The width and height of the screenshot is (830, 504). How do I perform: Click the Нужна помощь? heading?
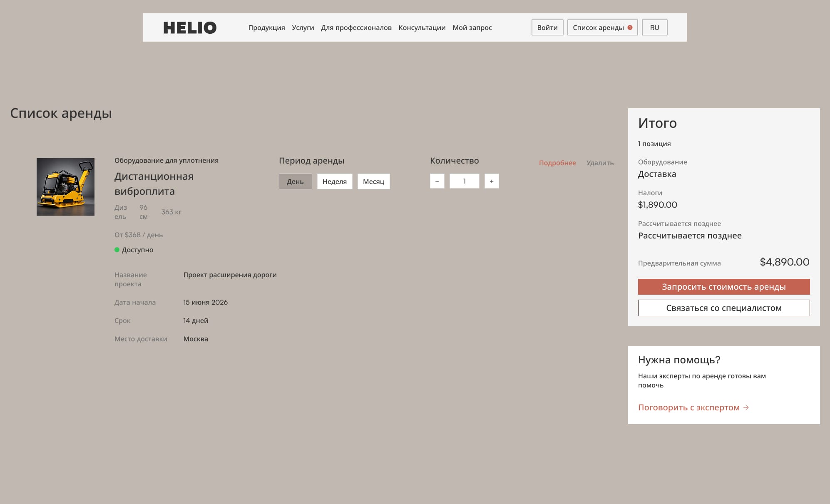click(x=679, y=360)
